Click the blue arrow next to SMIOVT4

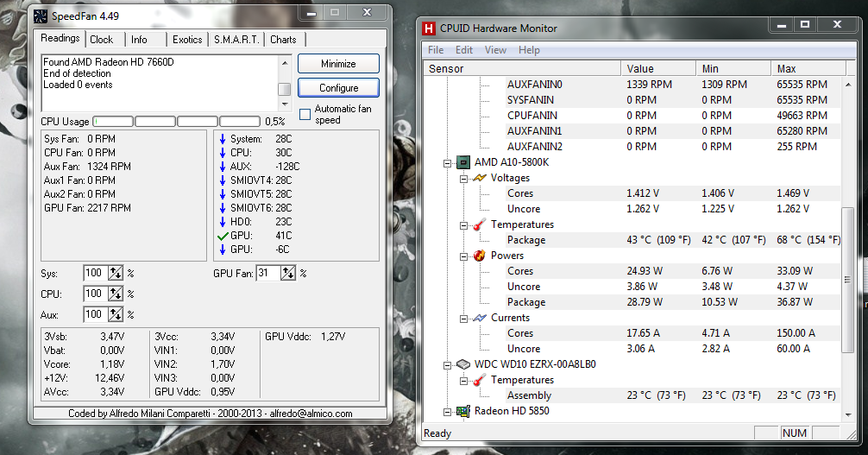click(223, 180)
